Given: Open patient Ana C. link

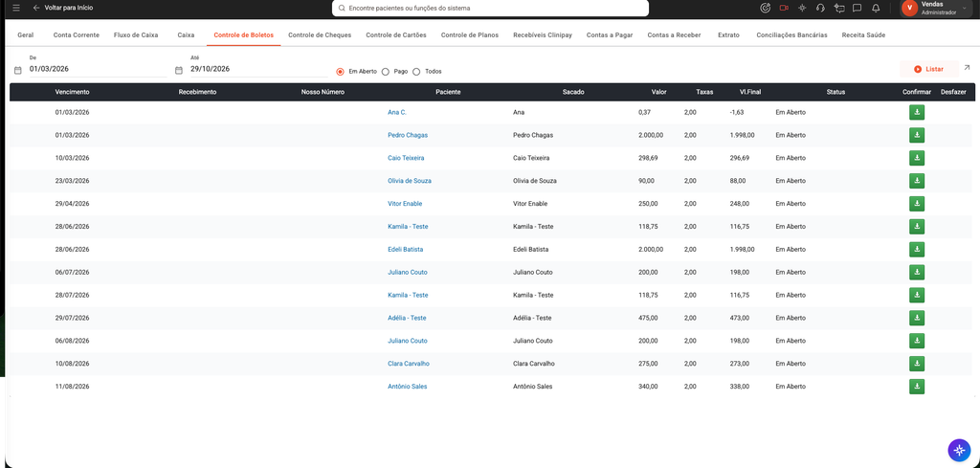Looking at the screenshot, I should click(397, 113).
